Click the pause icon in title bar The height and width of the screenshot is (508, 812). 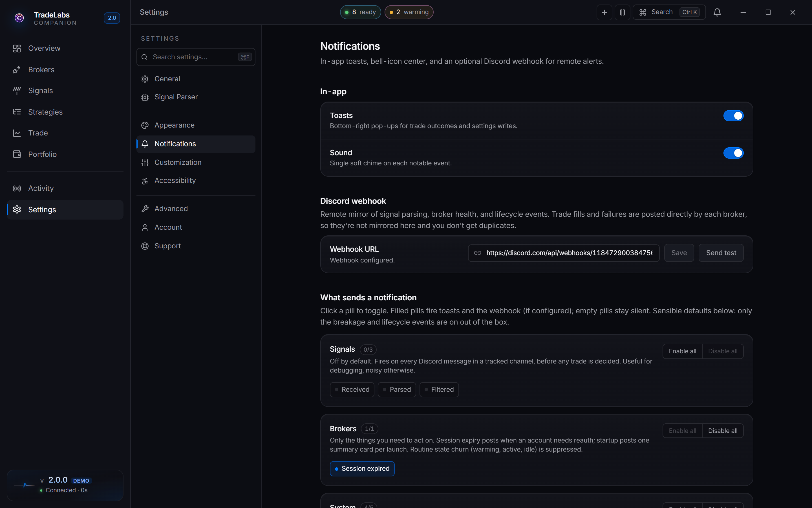(623, 12)
